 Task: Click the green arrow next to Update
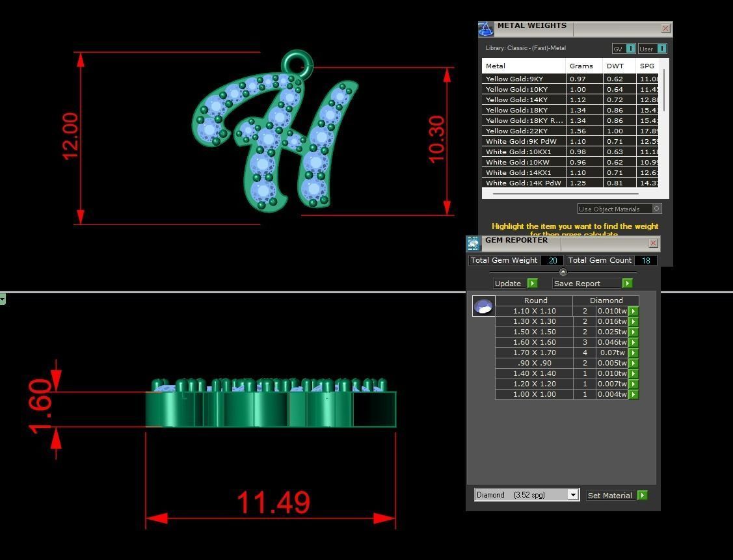(533, 284)
